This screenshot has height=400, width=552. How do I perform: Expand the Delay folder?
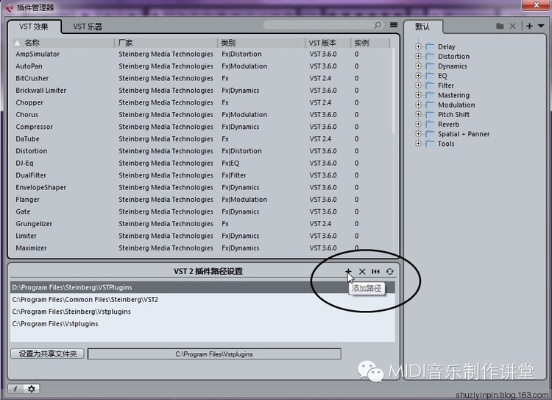(418, 46)
